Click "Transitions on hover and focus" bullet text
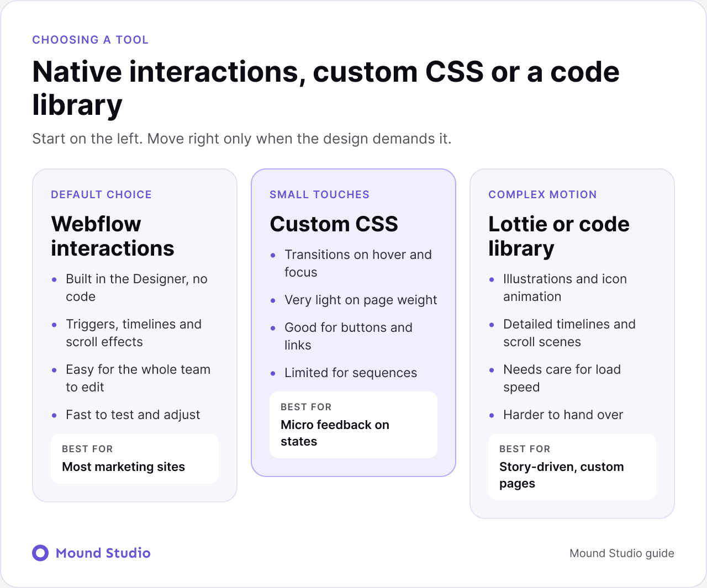The width and height of the screenshot is (707, 588). click(358, 263)
